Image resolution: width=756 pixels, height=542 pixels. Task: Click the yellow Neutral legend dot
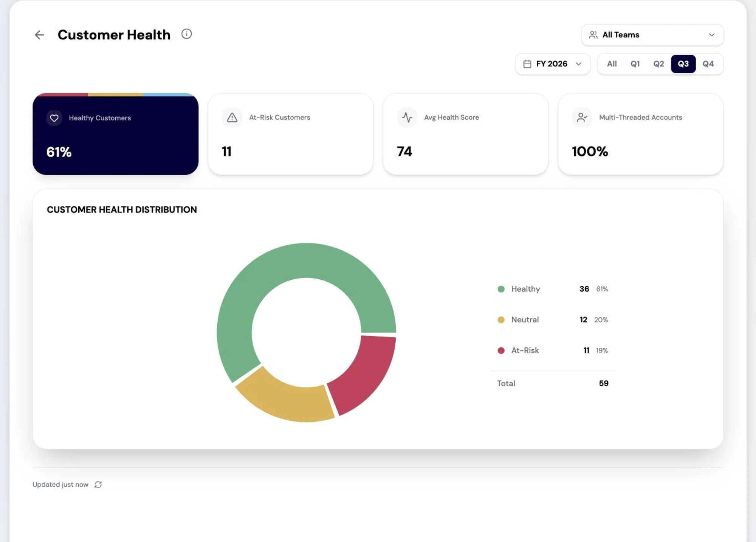click(501, 320)
